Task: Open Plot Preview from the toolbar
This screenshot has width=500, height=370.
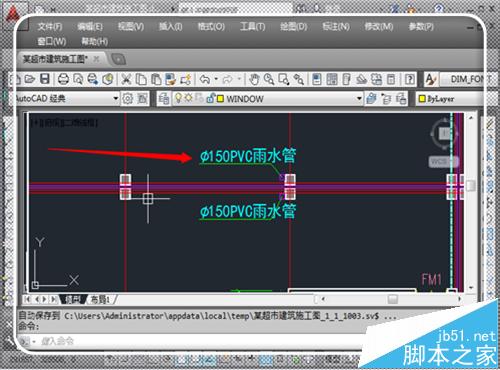Action: click(x=78, y=79)
